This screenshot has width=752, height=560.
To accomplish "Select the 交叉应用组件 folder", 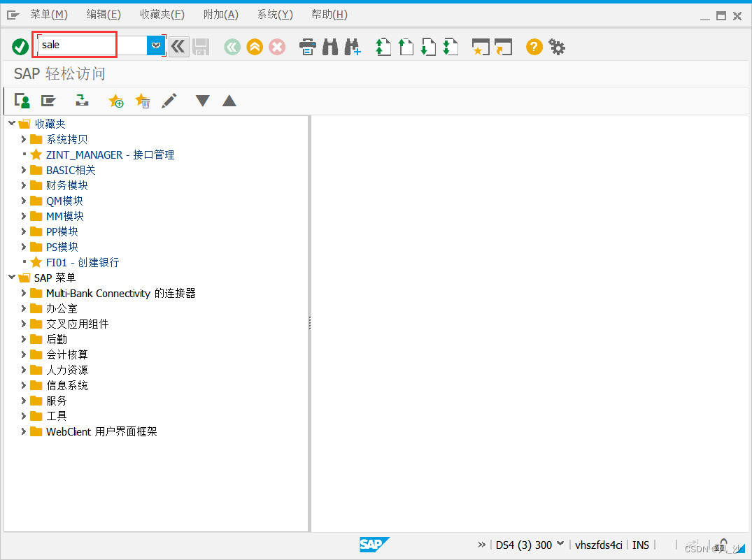I will (x=77, y=324).
